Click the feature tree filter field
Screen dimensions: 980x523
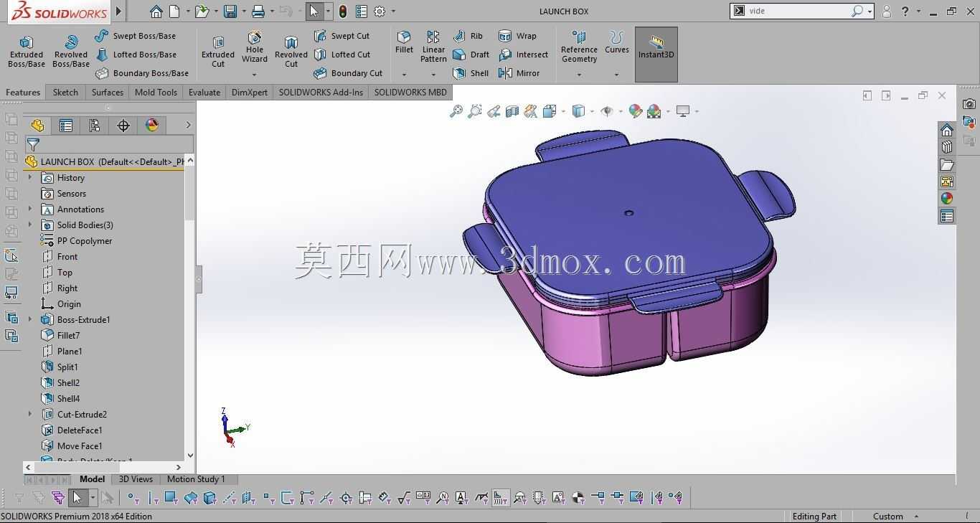[109, 144]
